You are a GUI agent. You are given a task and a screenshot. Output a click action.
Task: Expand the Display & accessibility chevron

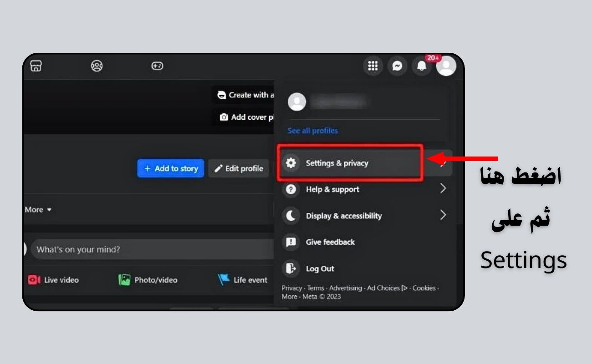443,215
